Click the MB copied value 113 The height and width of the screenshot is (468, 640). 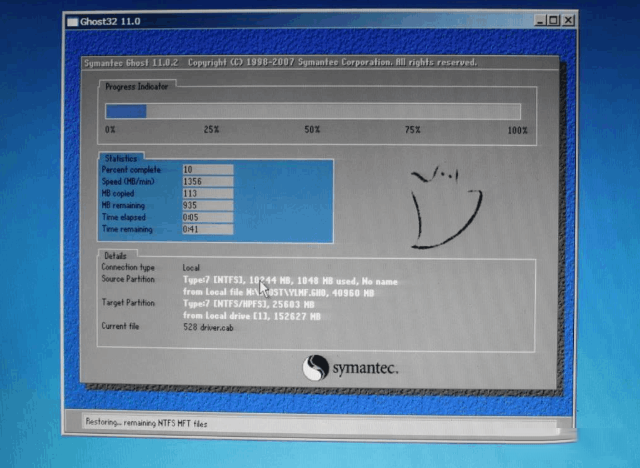point(208,193)
